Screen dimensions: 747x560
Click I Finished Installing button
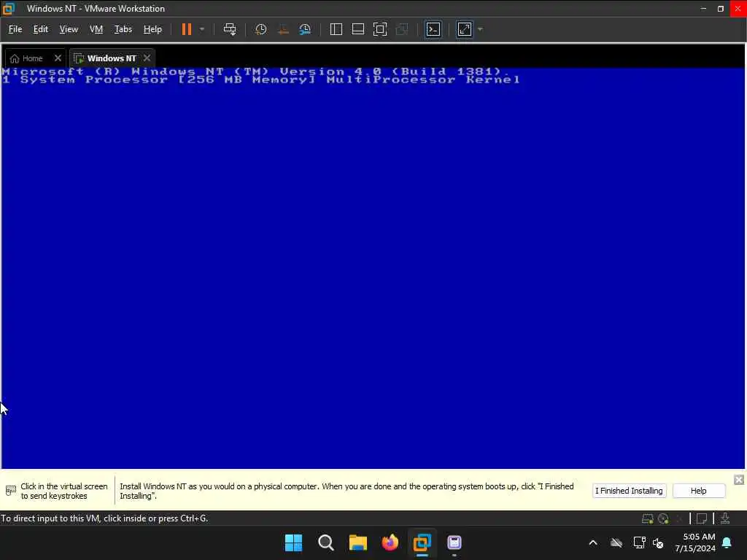[x=629, y=491]
